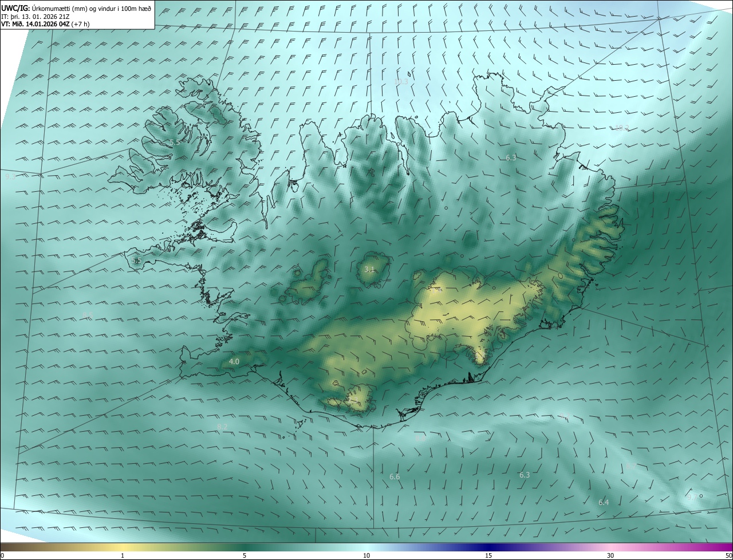Click the 1 tick label on the color scale
This screenshot has width=733, height=560.
pyautogui.click(x=123, y=555)
